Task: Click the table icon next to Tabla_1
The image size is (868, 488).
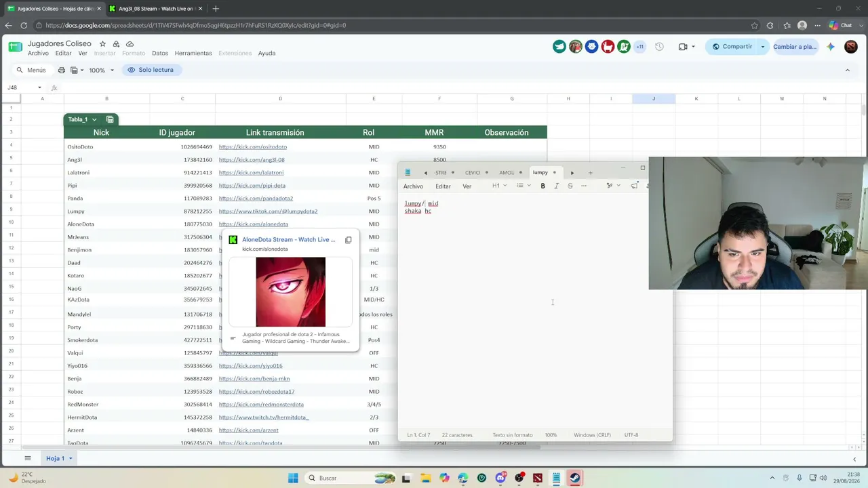Action: 110,119
